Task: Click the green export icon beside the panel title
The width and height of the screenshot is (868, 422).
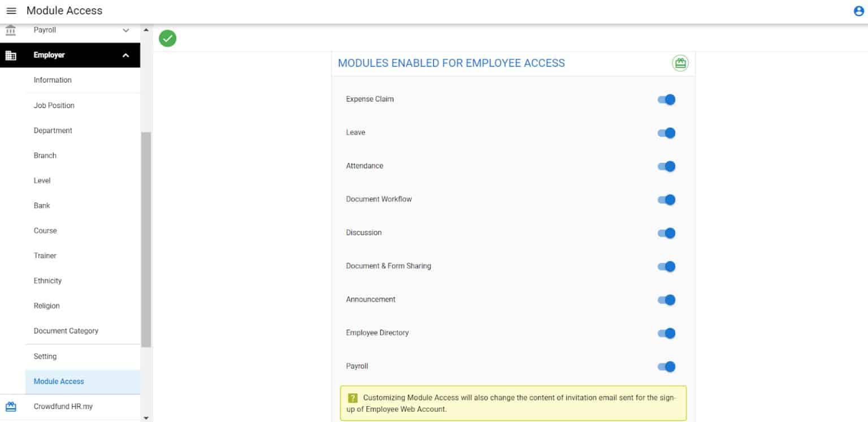Action: [x=680, y=63]
